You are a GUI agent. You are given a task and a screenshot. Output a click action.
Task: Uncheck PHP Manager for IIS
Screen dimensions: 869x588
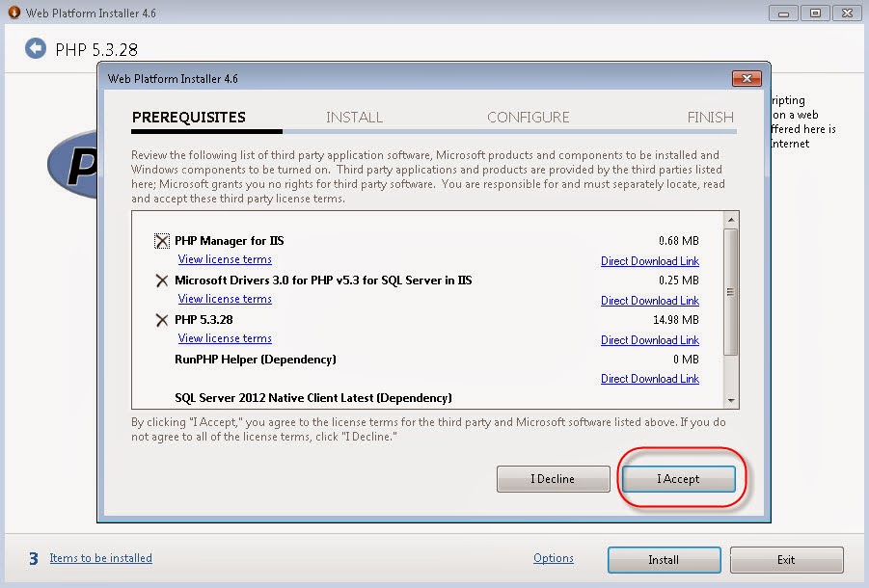pos(161,240)
